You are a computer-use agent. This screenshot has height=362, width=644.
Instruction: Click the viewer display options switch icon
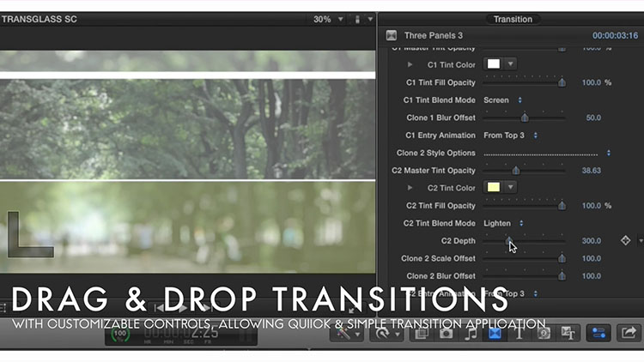point(357,19)
